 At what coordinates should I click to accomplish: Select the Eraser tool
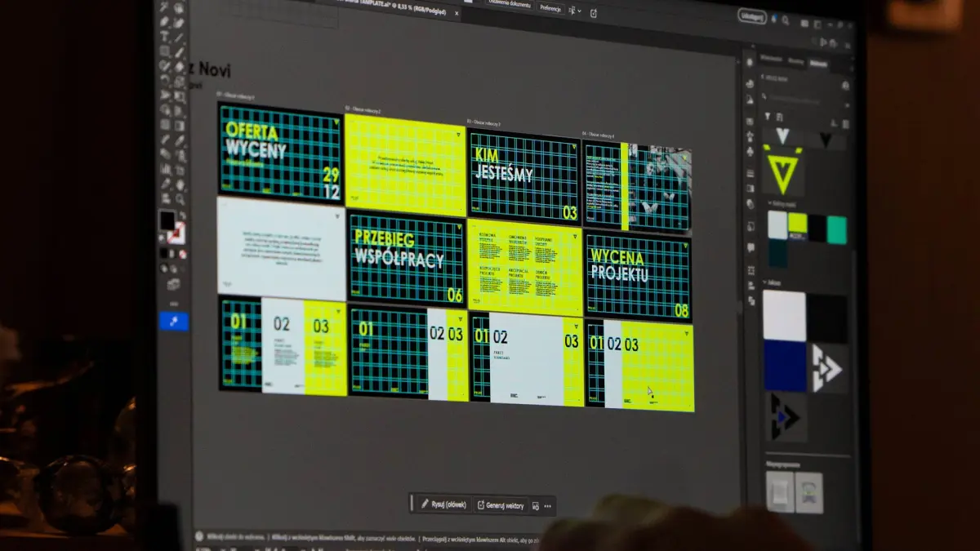pos(180,65)
